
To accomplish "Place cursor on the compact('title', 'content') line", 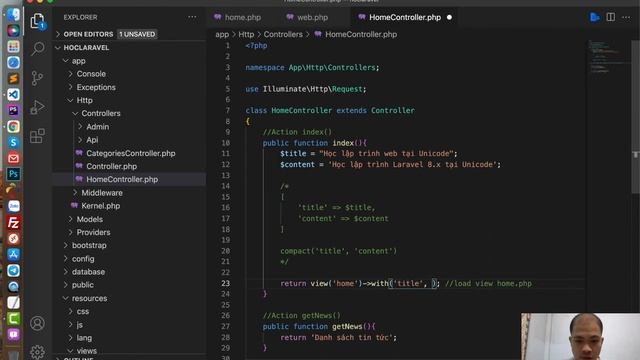I will [x=338, y=251].
